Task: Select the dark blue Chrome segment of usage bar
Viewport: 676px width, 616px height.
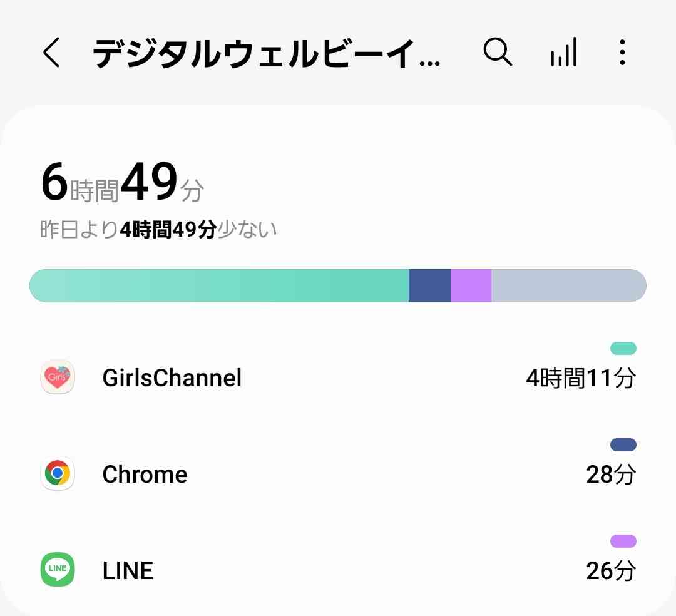Action: [x=429, y=285]
